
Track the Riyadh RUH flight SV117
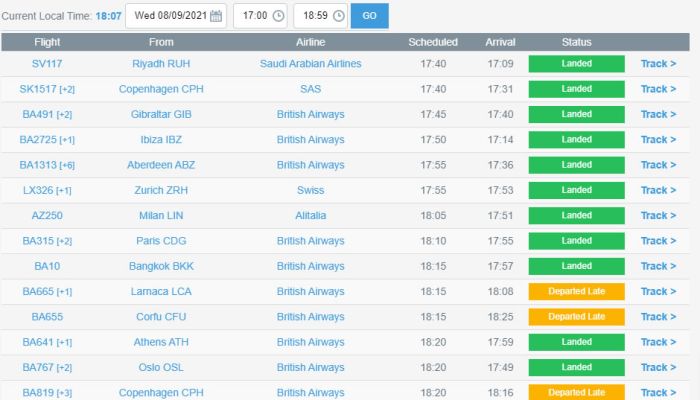(658, 64)
